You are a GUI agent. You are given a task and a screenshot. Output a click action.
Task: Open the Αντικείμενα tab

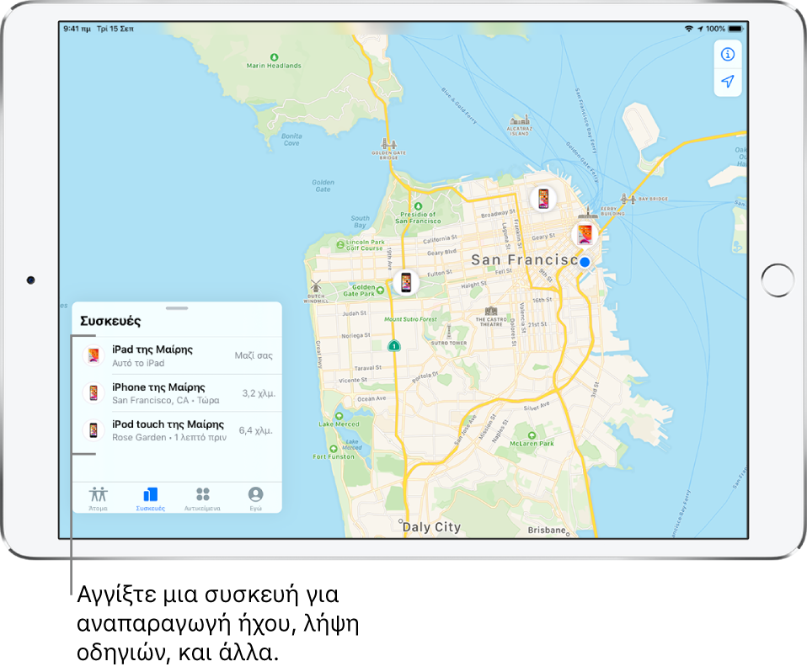pyautogui.click(x=203, y=499)
